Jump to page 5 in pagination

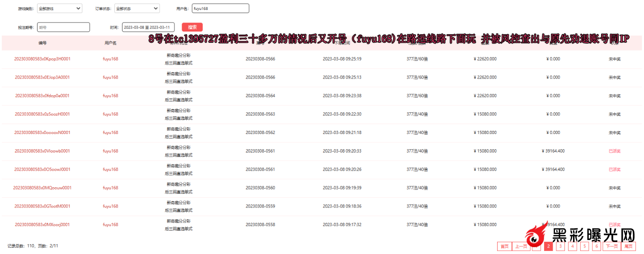pyautogui.click(x=585, y=246)
